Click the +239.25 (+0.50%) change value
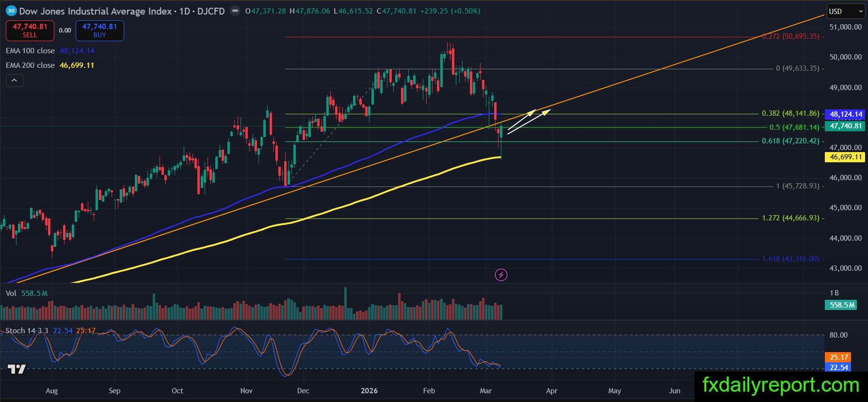The height and width of the screenshot is (402, 868). (x=450, y=11)
